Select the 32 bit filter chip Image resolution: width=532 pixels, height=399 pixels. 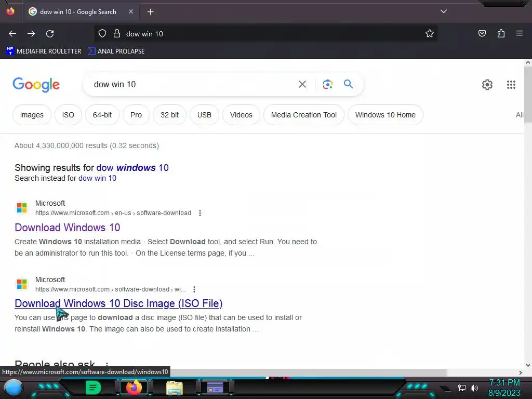170,115
